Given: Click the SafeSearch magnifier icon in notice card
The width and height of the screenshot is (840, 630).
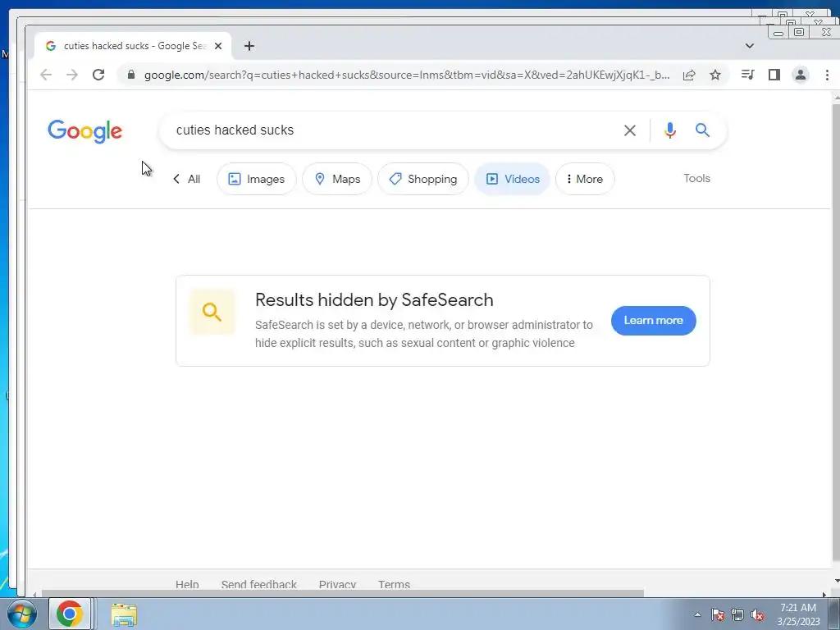Looking at the screenshot, I should tap(212, 312).
